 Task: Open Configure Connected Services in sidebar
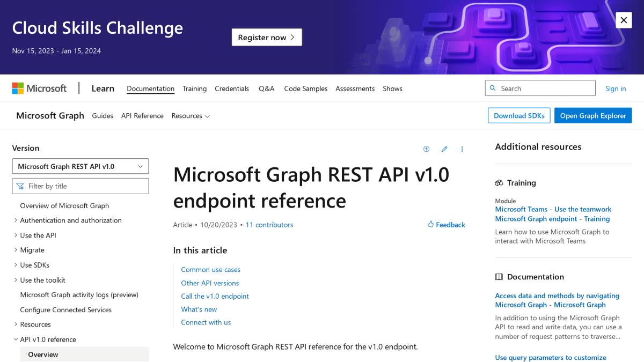pyautogui.click(x=65, y=309)
